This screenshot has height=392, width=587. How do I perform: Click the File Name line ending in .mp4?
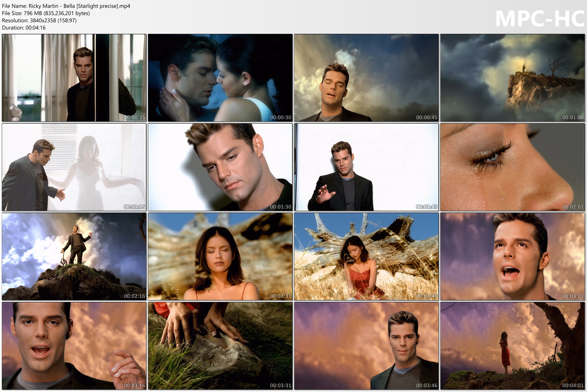coord(66,6)
